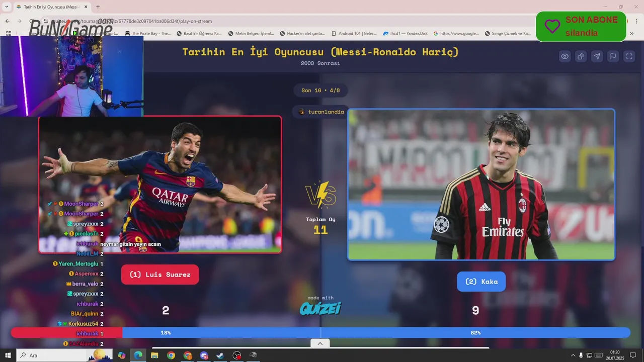
Task: Click the streamer webcam overlay
Action: tap(71, 76)
